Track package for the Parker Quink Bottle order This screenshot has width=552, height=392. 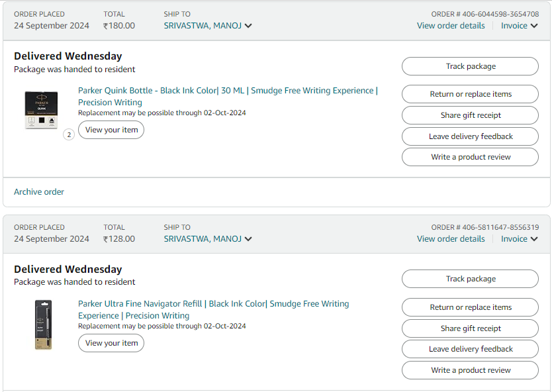(470, 66)
